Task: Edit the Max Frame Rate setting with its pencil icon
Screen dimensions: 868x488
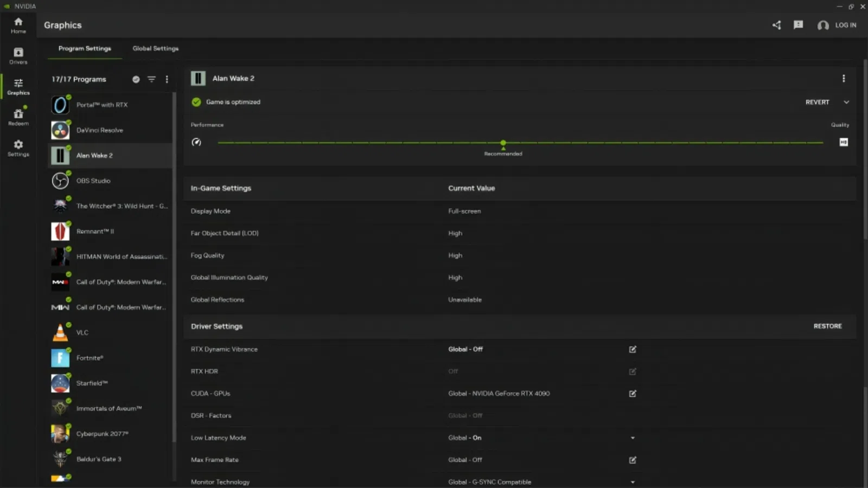Action: click(633, 460)
